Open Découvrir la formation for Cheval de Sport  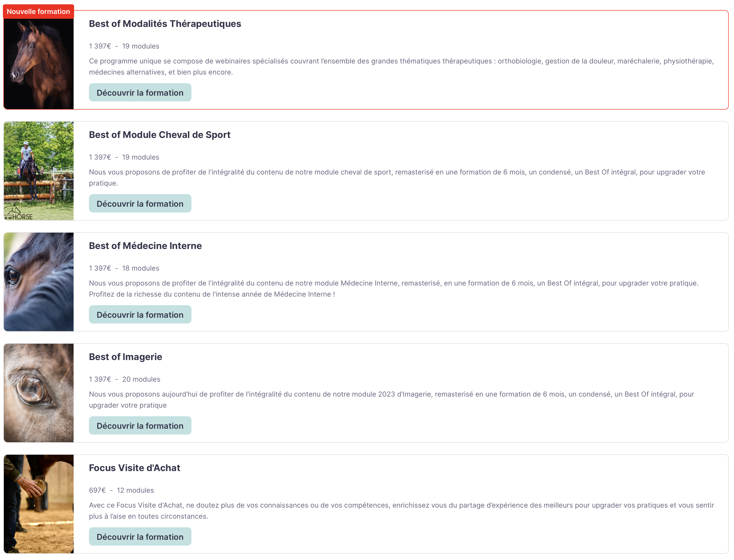click(x=140, y=204)
